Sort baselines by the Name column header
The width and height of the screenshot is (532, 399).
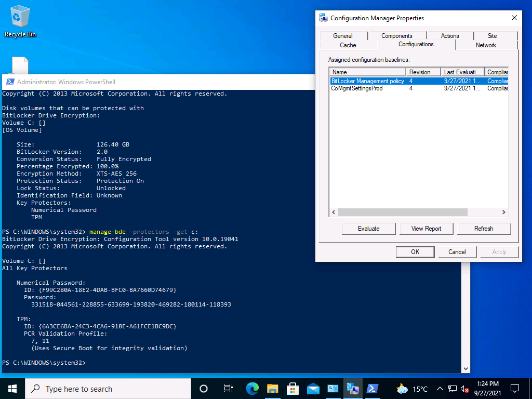(367, 72)
